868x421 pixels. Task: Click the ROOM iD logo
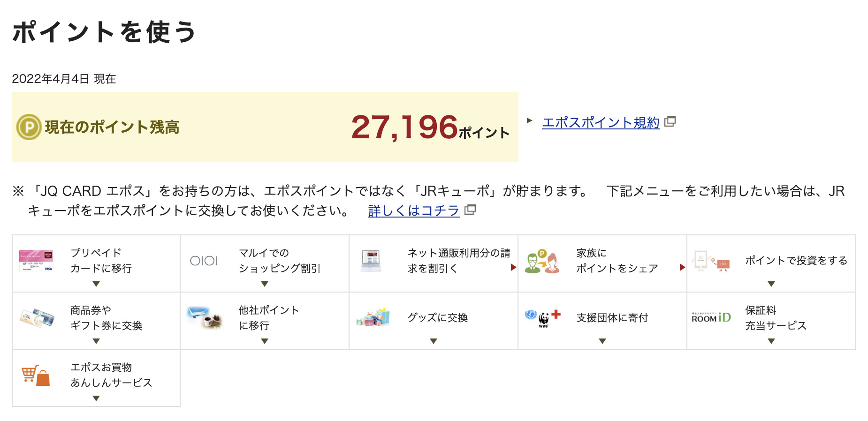[711, 317]
